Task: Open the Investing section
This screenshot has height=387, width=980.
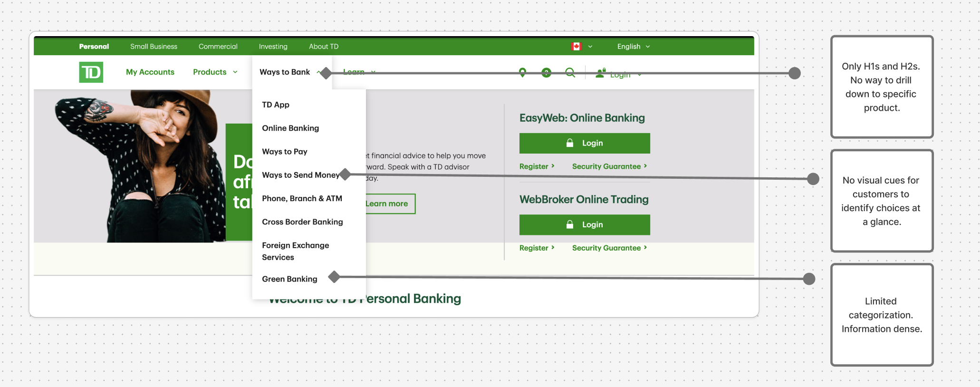Action: click(x=273, y=47)
